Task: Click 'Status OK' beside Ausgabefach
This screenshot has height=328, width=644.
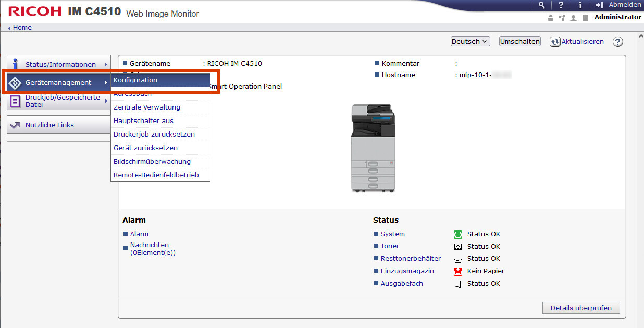Action: click(484, 284)
